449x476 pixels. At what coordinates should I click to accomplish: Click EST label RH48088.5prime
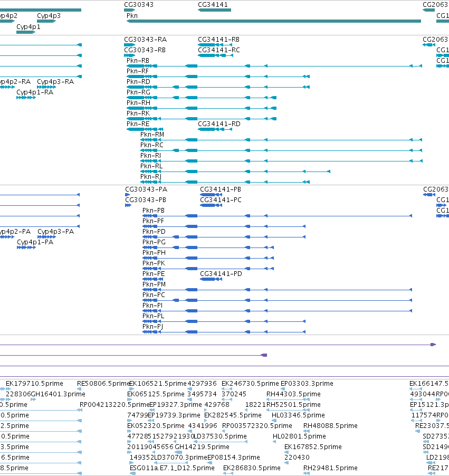click(x=330, y=426)
